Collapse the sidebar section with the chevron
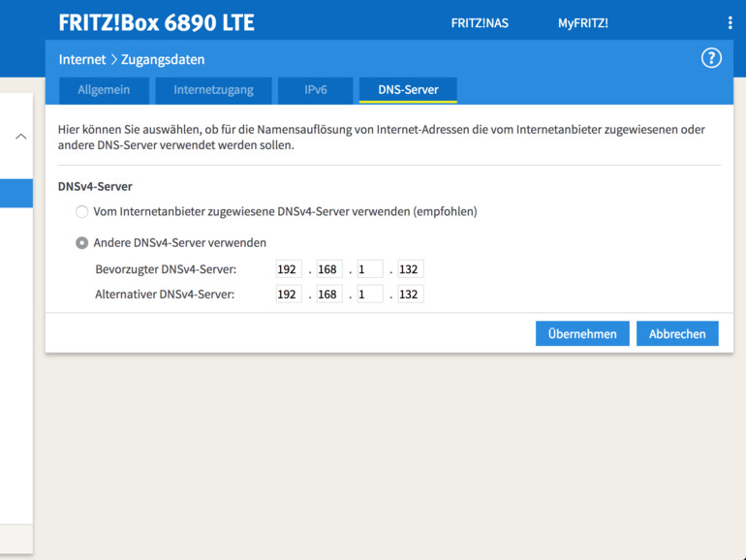Screen dimensions: 746x560 [21, 137]
